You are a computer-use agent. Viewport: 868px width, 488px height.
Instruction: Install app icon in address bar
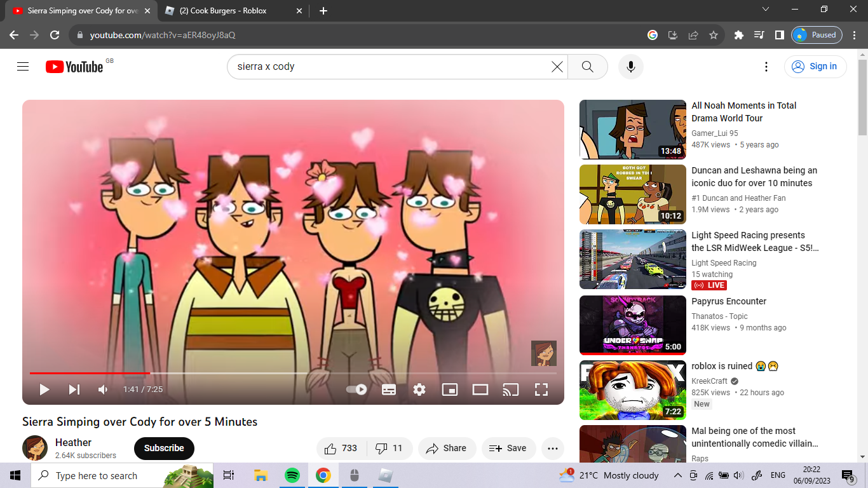tap(673, 35)
